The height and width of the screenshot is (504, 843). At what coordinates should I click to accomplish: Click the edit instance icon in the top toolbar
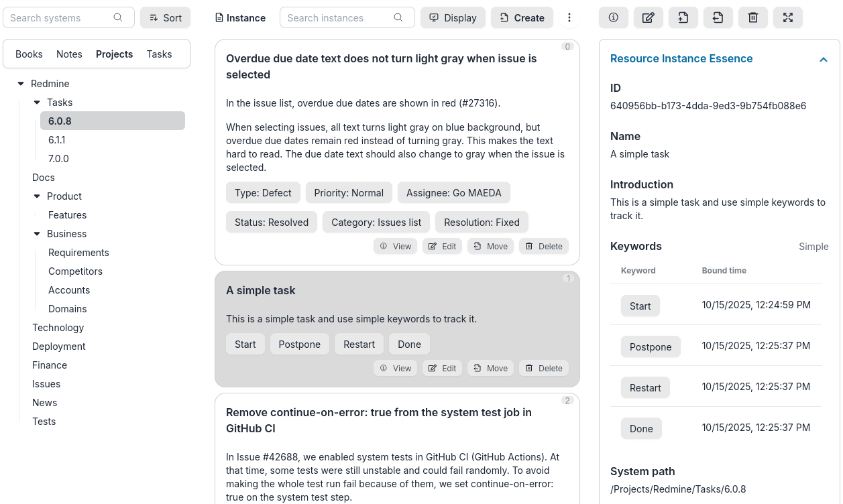point(648,17)
